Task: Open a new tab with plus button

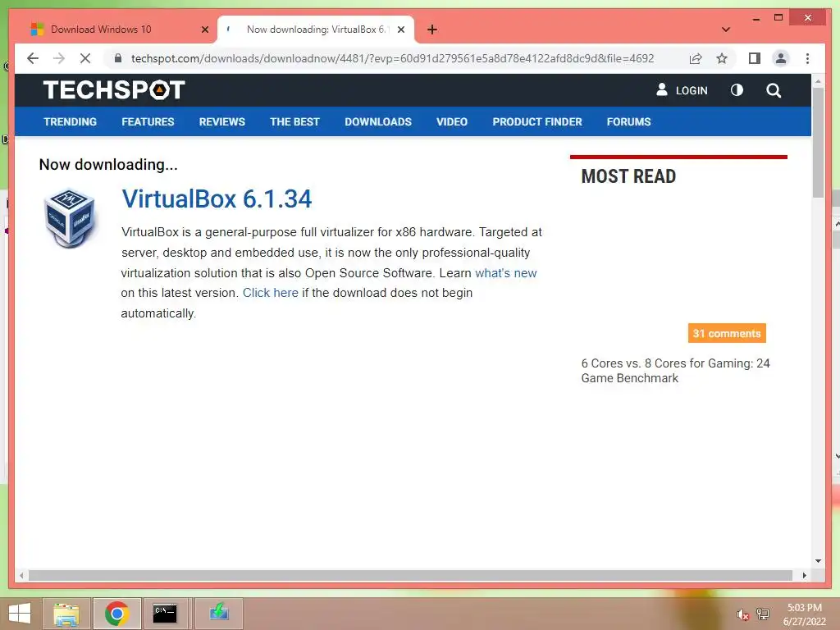Action: click(431, 30)
